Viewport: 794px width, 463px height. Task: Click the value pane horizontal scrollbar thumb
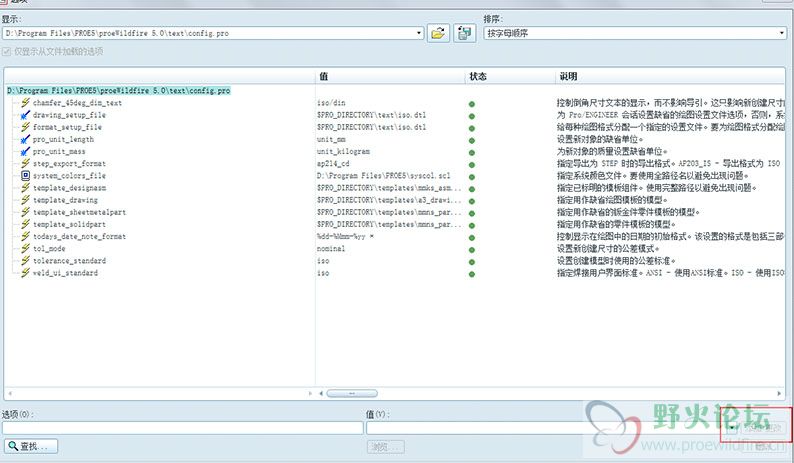(352, 394)
